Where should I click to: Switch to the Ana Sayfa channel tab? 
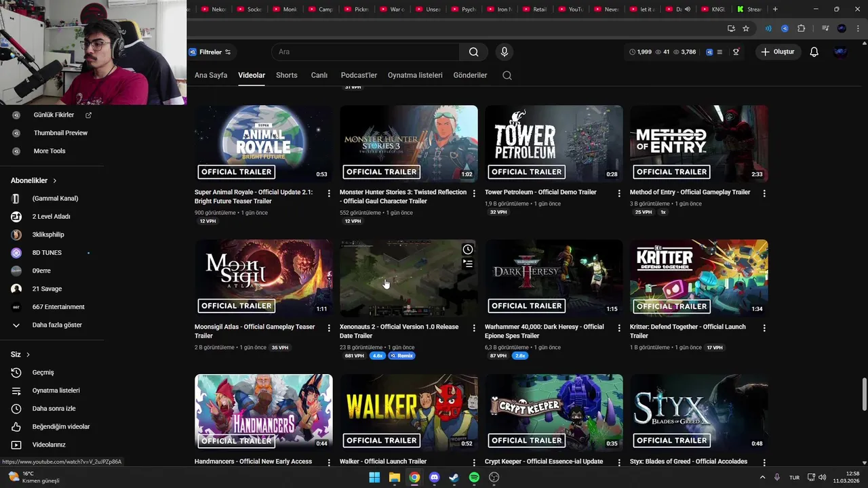(211, 75)
